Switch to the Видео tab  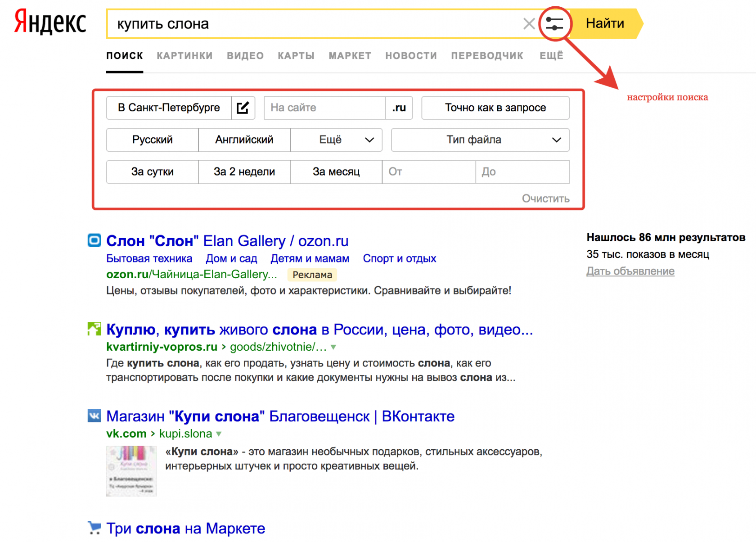[245, 56]
